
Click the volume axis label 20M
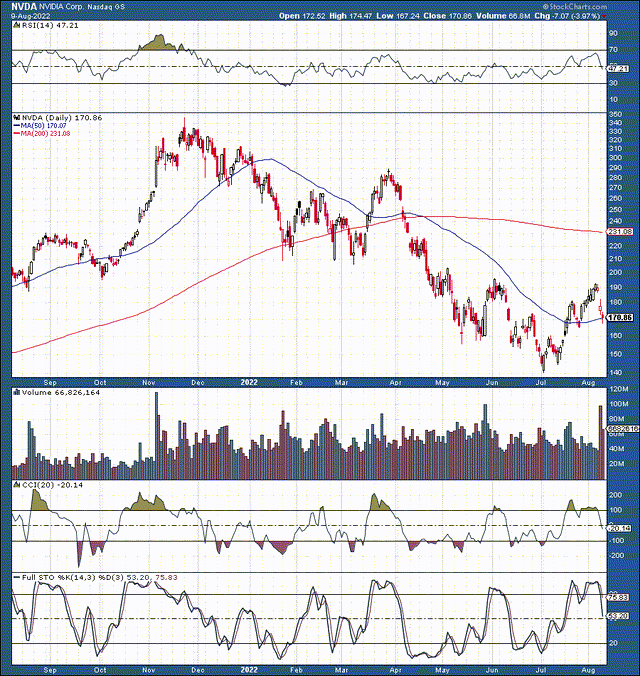tap(617, 464)
